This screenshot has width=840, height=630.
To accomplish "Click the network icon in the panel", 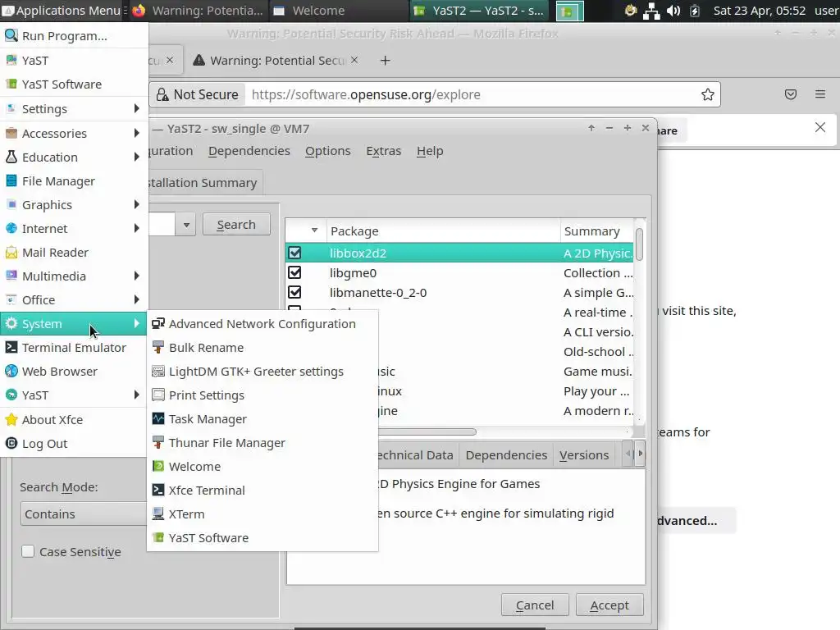I will coord(651,11).
